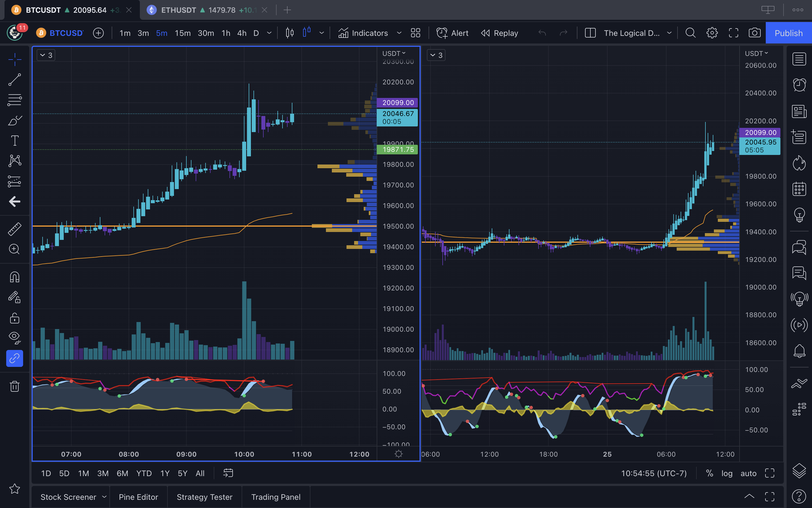Open the symbol search magnifier

click(690, 33)
